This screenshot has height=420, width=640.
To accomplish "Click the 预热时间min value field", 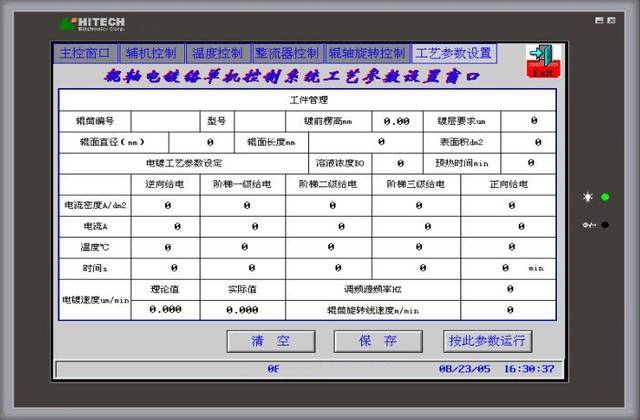I will tap(534, 163).
